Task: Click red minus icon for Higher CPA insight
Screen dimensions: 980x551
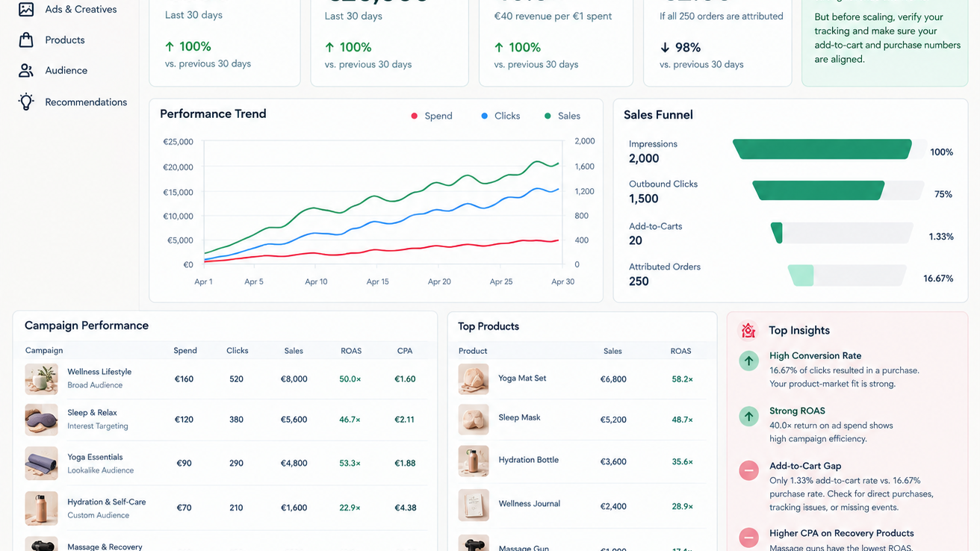Action: pos(748,538)
